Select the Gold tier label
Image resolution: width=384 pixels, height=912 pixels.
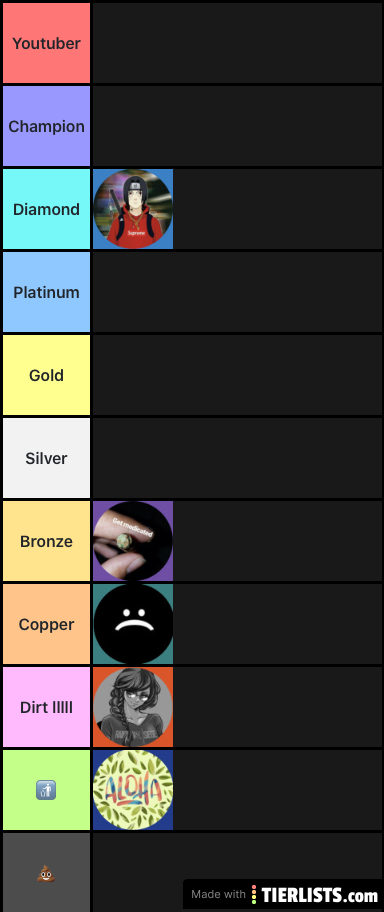click(x=47, y=375)
